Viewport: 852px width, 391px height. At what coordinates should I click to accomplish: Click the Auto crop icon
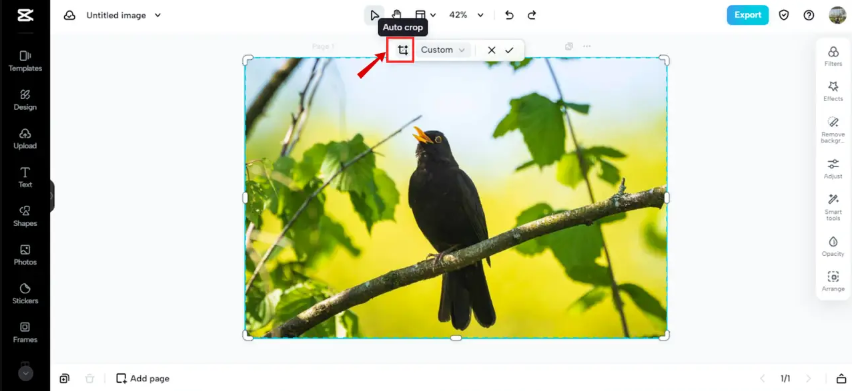pyautogui.click(x=403, y=50)
